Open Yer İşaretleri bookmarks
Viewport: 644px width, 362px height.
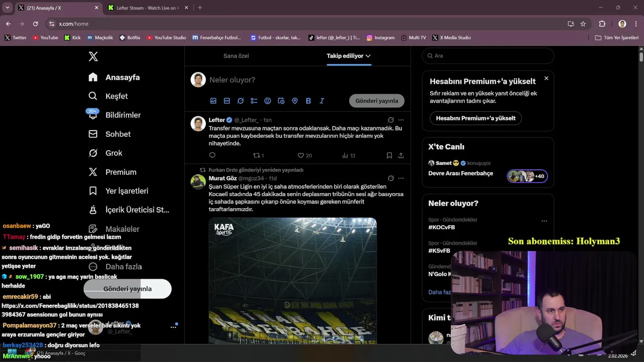pos(118,191)
